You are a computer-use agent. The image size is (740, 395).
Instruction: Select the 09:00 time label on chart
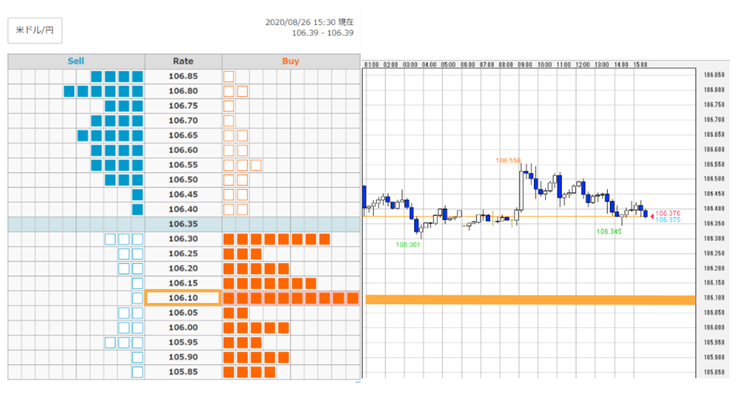tap(525, 65)
